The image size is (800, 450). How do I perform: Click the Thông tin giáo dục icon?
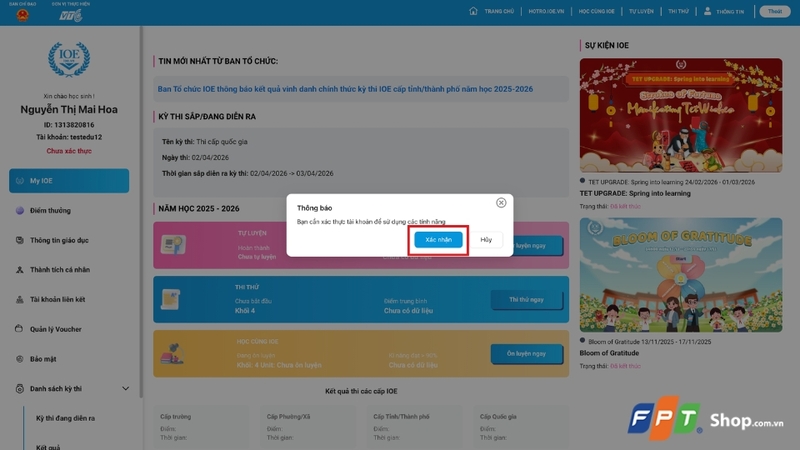pos(20,240)
